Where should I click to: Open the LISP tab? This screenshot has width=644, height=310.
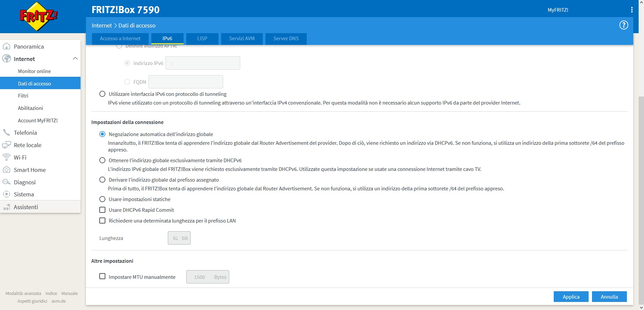[x=202, y=39]
